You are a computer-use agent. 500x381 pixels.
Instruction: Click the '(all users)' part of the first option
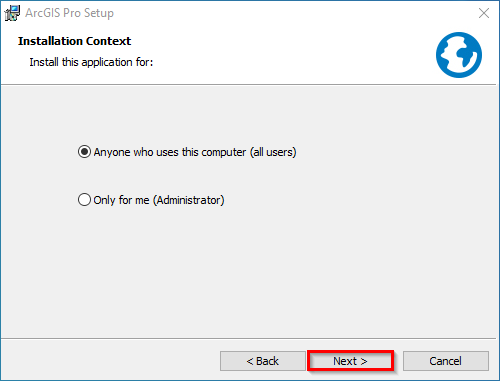(x=273, y=152)
